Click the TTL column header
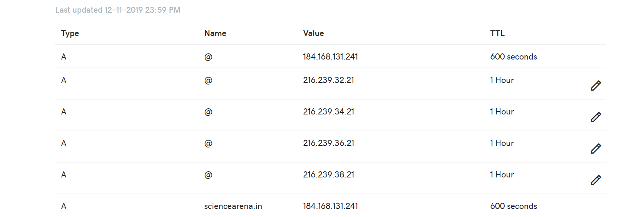 pyautogui.click(x=497, y=33)
